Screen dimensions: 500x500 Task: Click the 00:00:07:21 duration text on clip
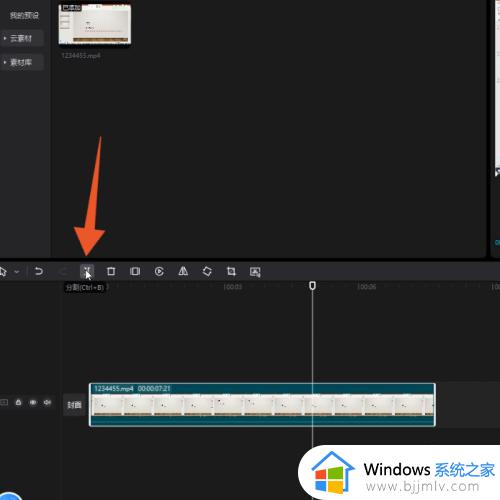pos(154,388)
